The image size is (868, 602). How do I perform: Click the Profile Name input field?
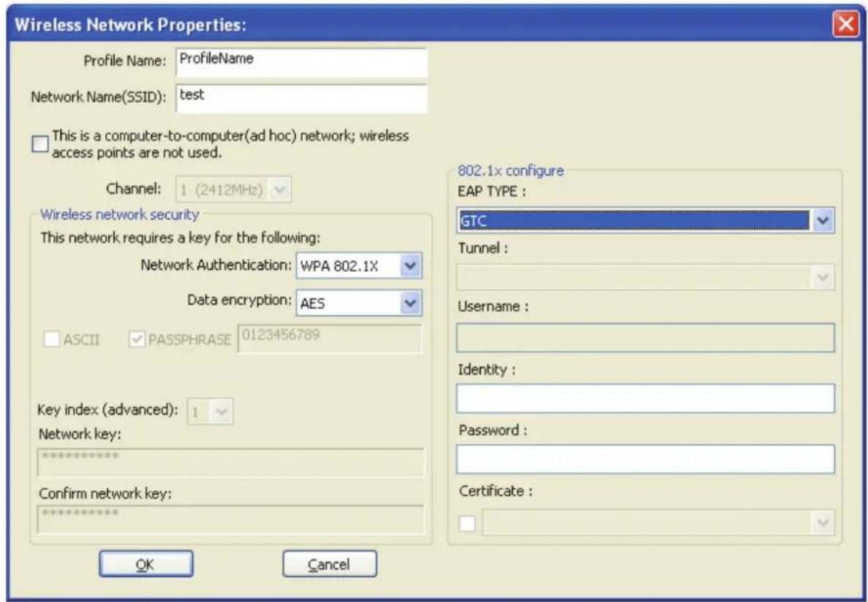point(302,62)
